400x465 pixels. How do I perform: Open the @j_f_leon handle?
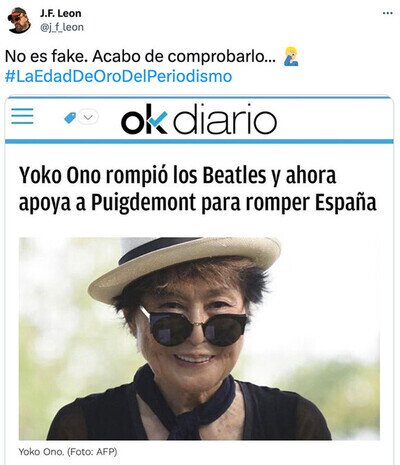coord(62,27)
